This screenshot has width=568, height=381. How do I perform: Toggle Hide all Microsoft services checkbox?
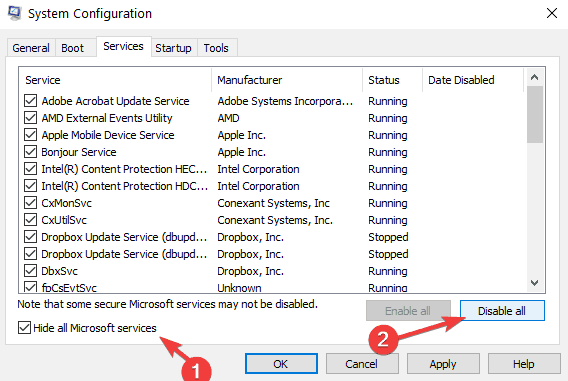24,328
